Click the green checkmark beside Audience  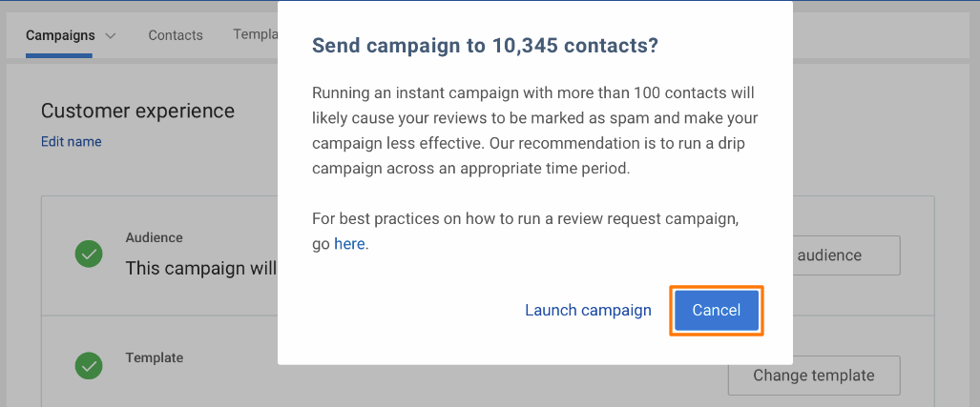click(x=89, y=254)
